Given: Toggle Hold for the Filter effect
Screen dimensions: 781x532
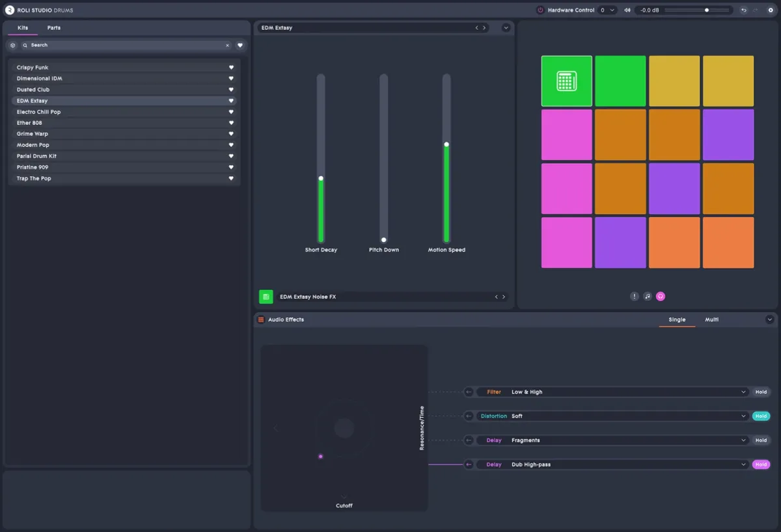Looking at the screenshot, I should point(761,392).
